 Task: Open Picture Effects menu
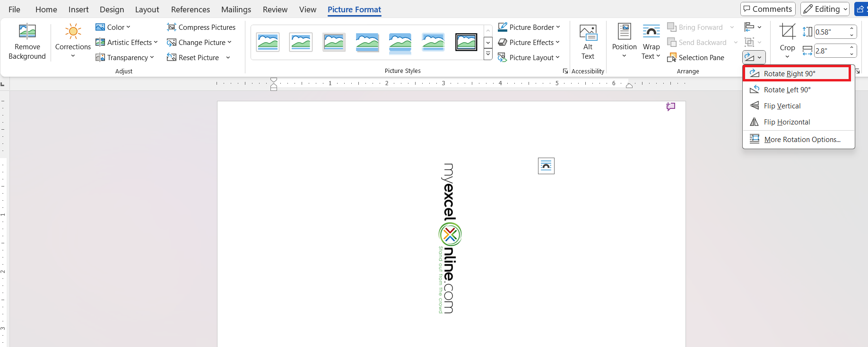[529, 42]
